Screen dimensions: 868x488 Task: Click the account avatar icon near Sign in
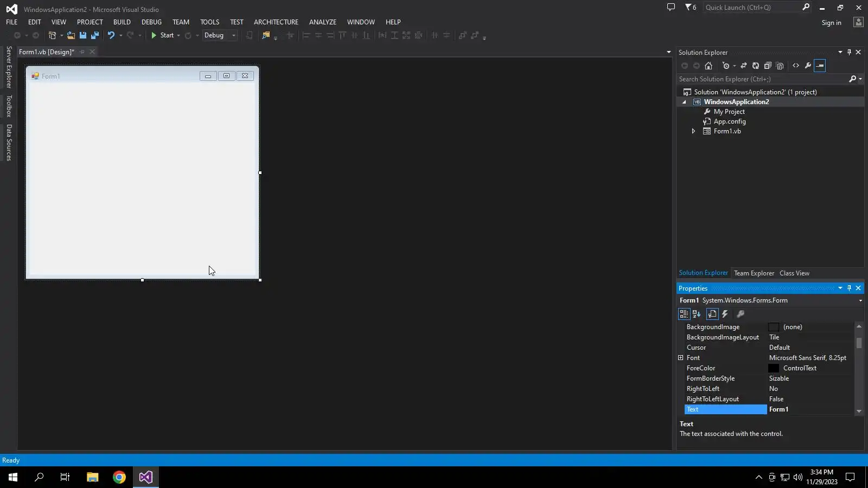(858, 22)
